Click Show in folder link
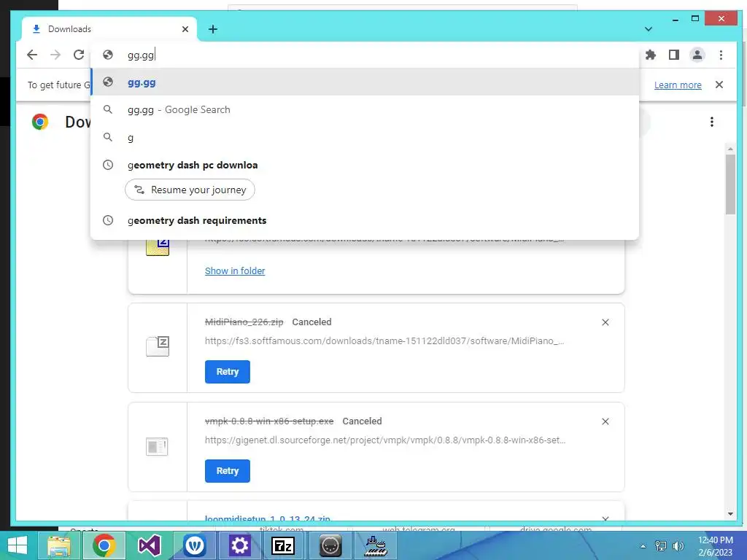 pos(235,271)
